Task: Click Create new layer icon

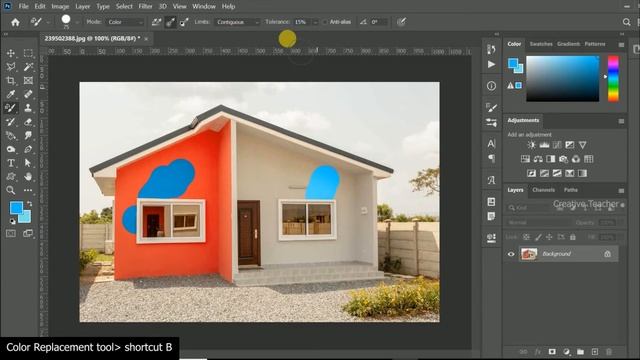Action: click(595, 351)
